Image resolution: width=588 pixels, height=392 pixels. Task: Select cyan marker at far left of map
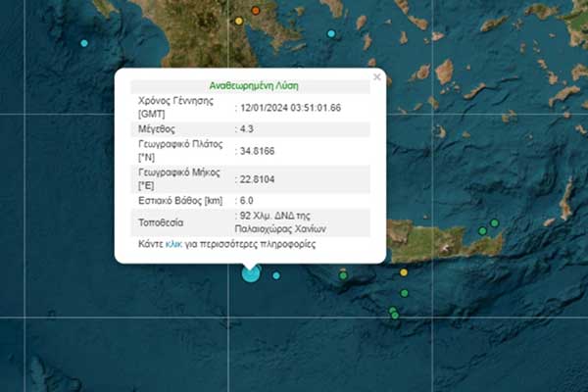pos(84,44)
